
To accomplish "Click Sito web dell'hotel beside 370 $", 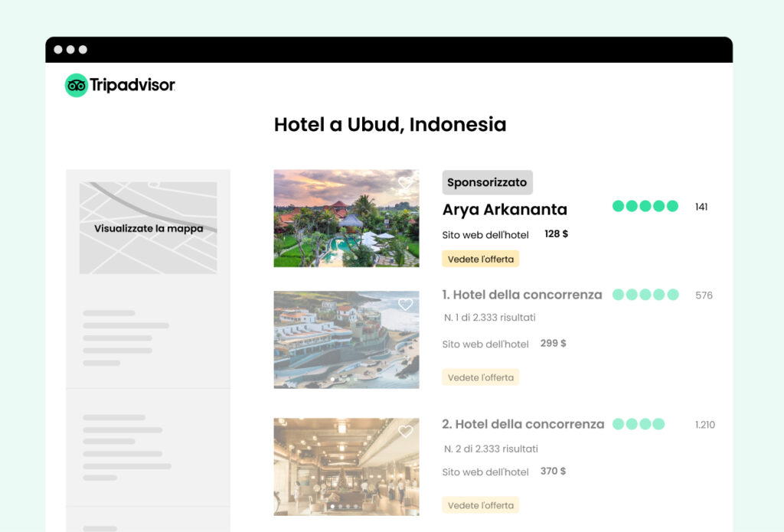I will click(x=485, y=472).
